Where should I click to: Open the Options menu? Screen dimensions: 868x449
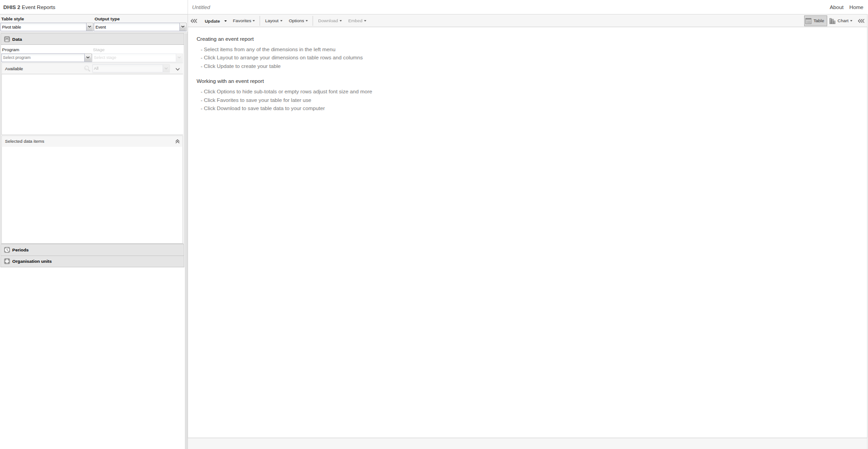pos(298,21)
